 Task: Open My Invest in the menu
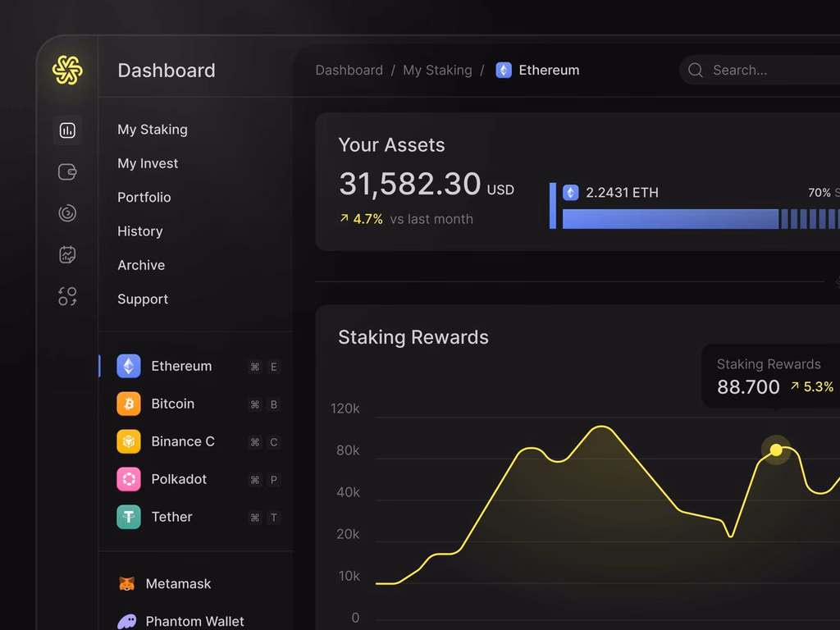[148, 163]
